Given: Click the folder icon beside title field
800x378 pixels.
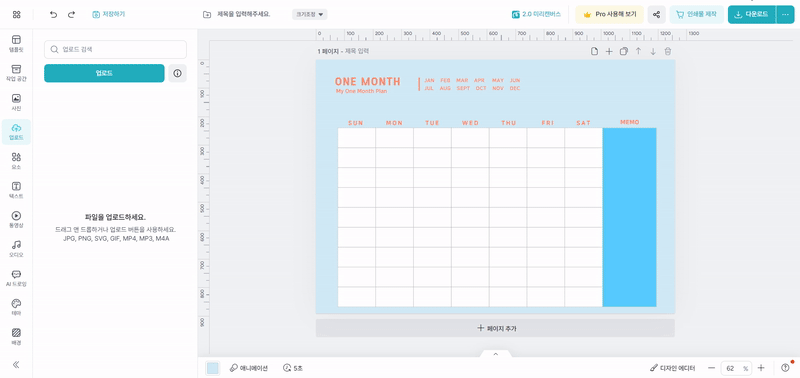Looking at the screenshot, I should pos(207,14).
